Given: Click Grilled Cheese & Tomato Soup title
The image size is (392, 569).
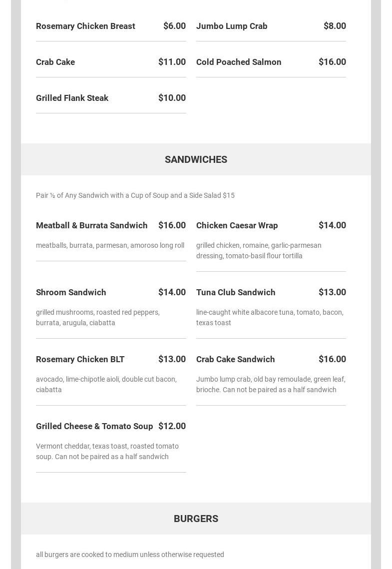Looking at the screenshot, I should (x=94, y=426).
